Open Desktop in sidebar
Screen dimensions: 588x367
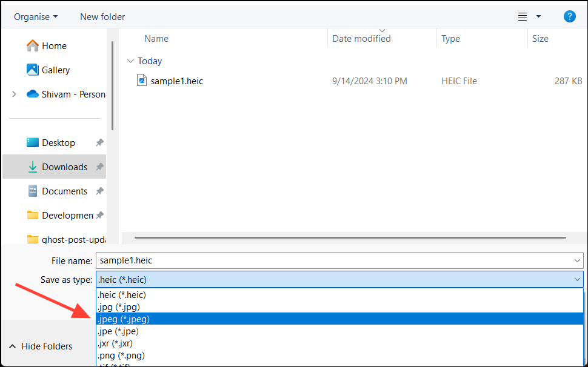58,143
